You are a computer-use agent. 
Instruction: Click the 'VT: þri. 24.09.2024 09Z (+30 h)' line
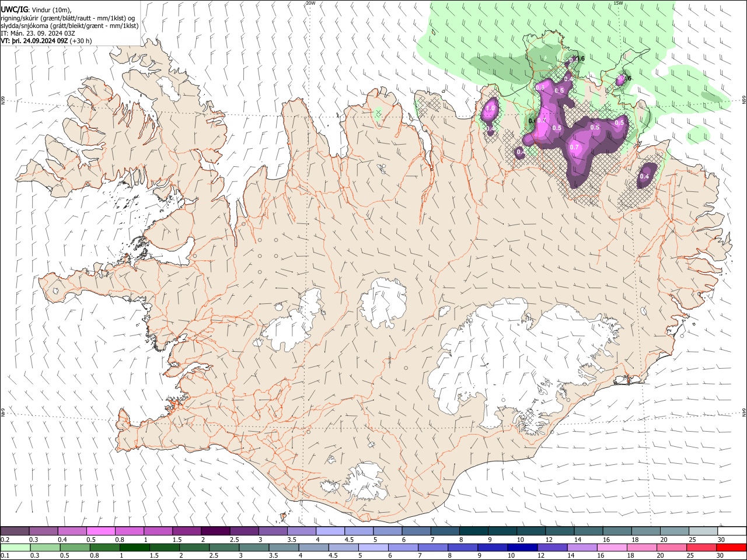pyautogui.click(x=46, y=41)
